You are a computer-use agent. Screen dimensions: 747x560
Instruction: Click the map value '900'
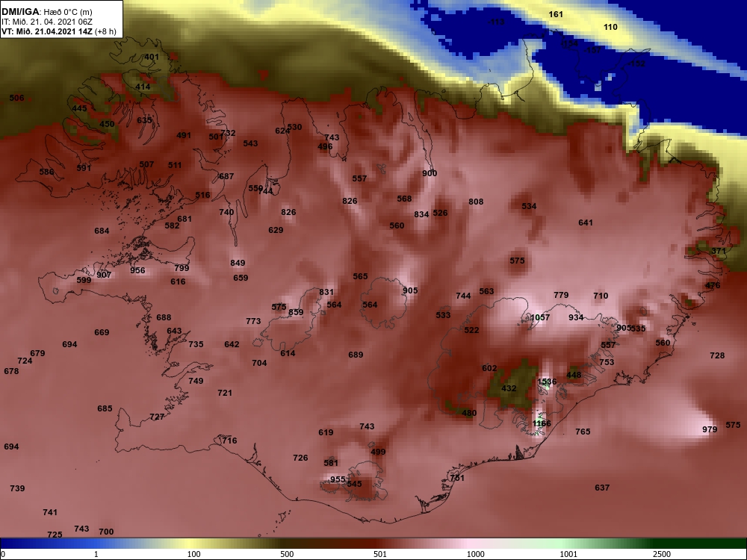click(x=430, y=173)
